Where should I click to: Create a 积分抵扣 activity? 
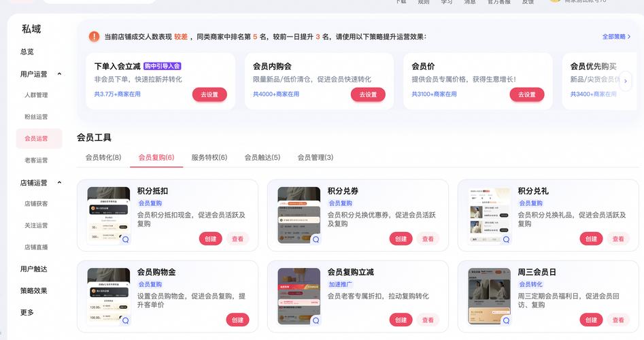pyautogui.click(x=211, y=239)
